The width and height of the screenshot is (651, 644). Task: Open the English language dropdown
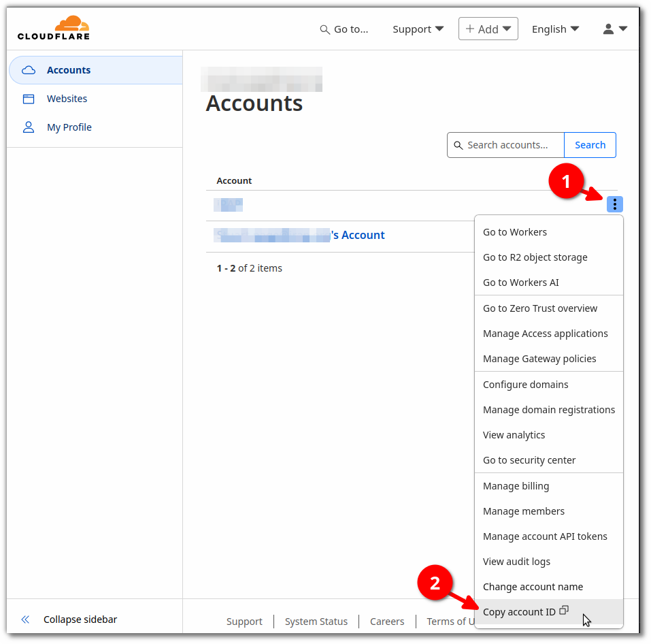pyautogui.click(x=555, y=29)
